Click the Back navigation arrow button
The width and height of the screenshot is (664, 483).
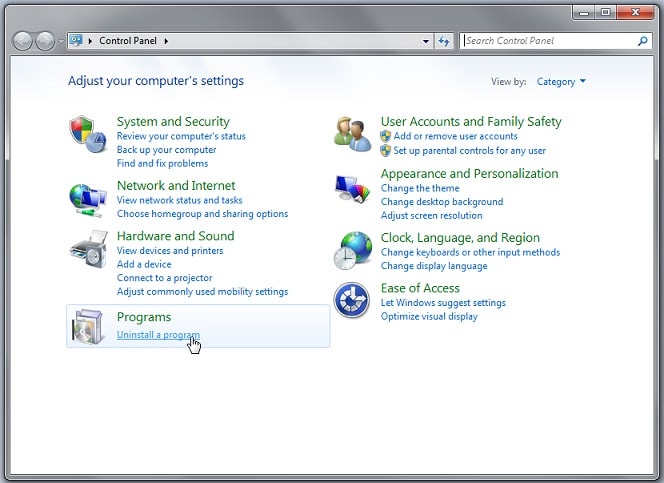[22, 41]
